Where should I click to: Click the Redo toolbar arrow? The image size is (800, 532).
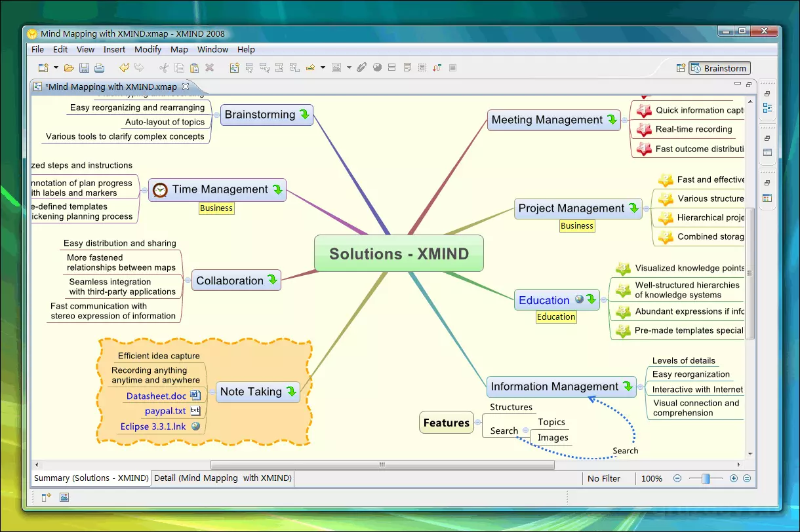click(139, 67)
